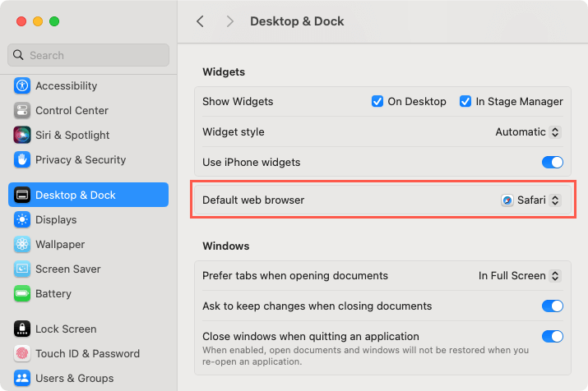Uncheck the On Desktop widgets checkbox
The image size is (588, 391).
[377, 102]
